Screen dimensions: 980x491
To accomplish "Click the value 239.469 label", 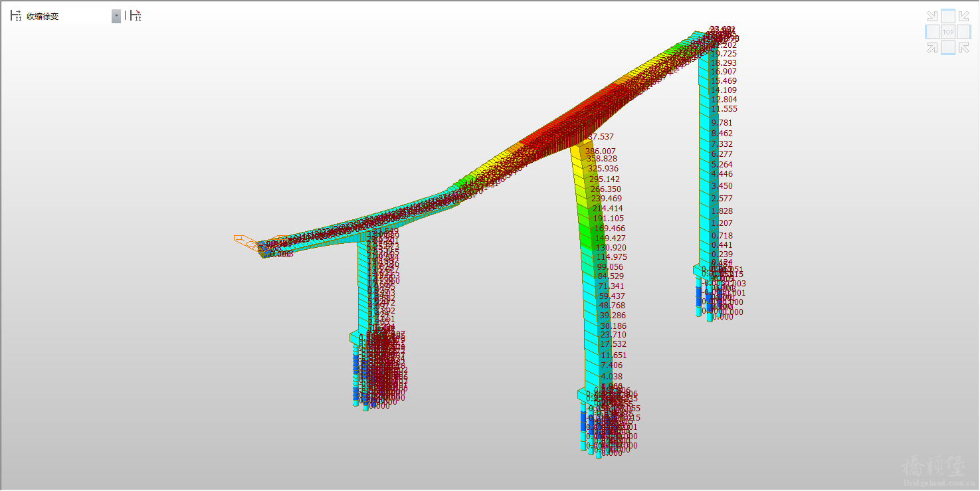I will point(606,199).
